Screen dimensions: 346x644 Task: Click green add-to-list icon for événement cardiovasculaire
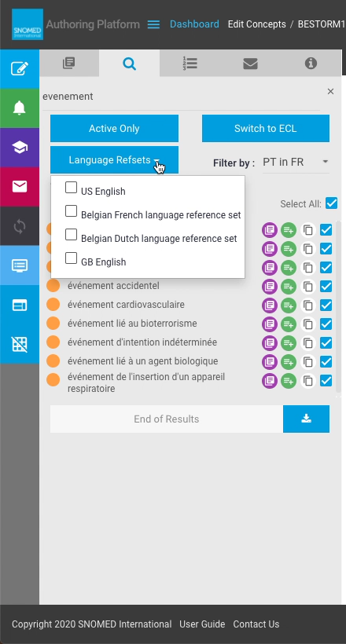click(x=289, y=306)
